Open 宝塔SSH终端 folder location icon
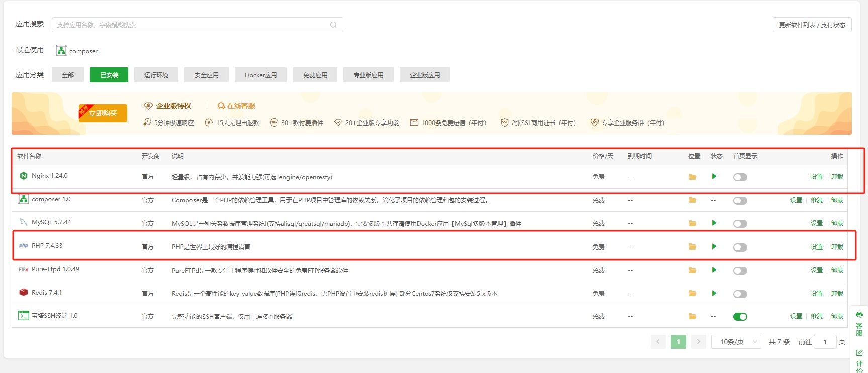The height and width of the screenshot is (373, 868). pyautogui.click(x=692, y=316)
